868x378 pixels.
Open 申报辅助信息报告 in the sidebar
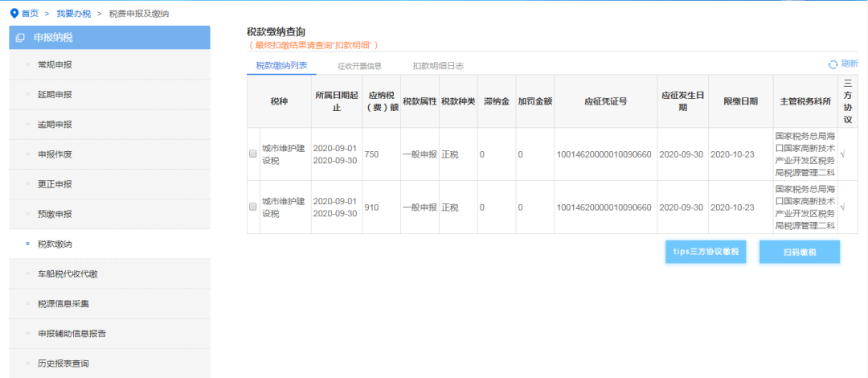109,334
